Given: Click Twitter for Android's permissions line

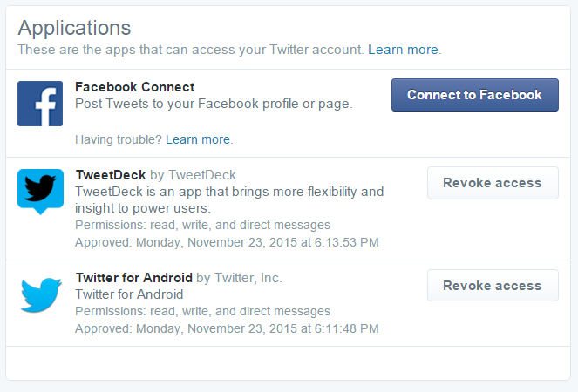Looking at the screenshot, I should tap(202, 311).
